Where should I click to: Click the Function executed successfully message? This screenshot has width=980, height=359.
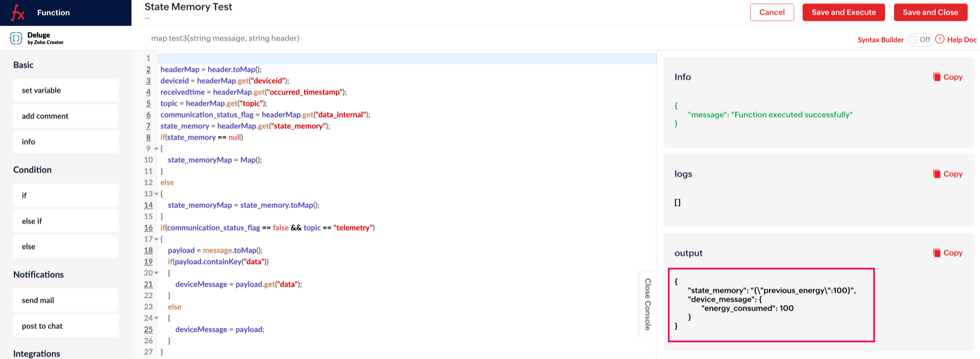coord(770,115)
